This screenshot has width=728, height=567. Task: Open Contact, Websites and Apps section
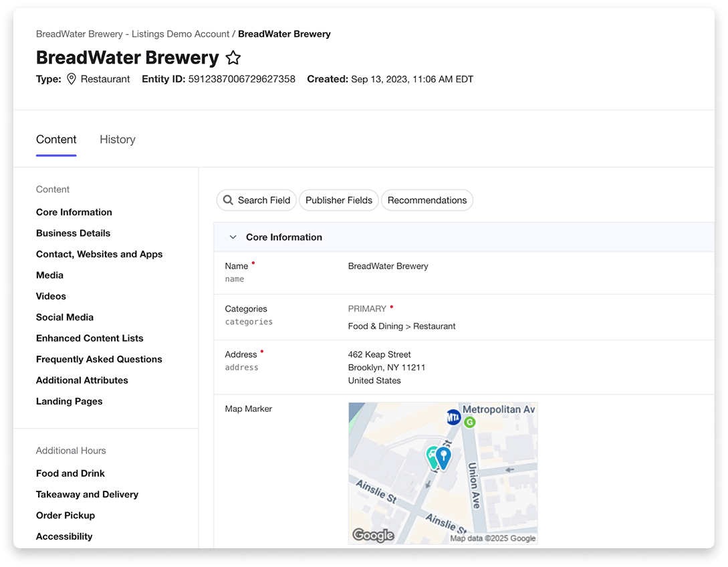(100, 254)
